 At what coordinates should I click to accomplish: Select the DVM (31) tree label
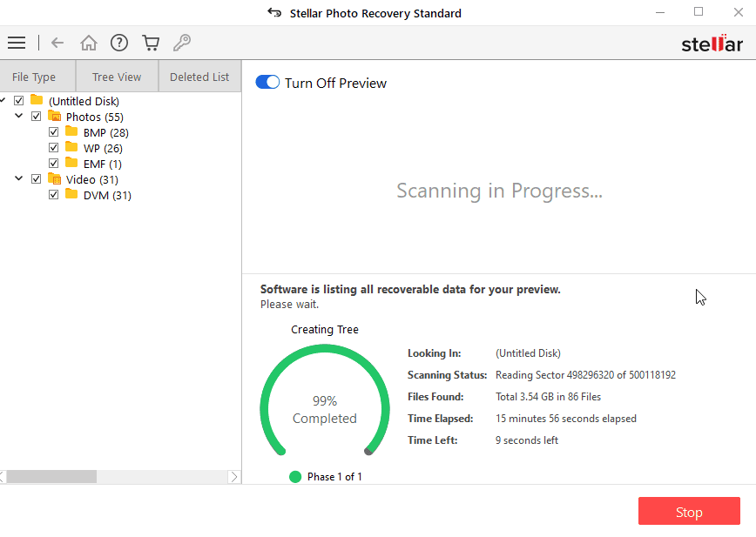107,196
